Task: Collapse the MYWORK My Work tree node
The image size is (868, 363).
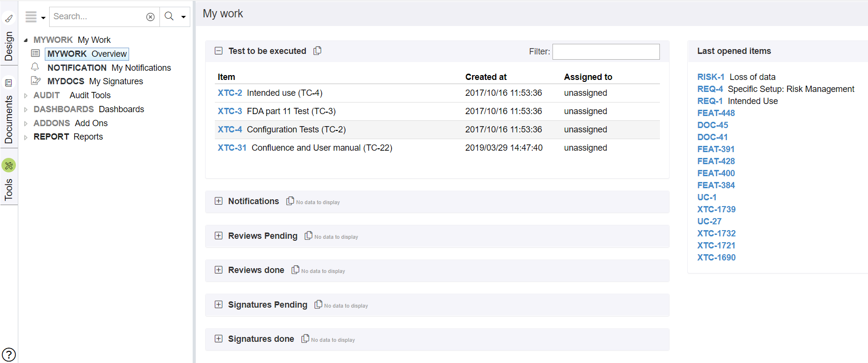Action: 26,39
